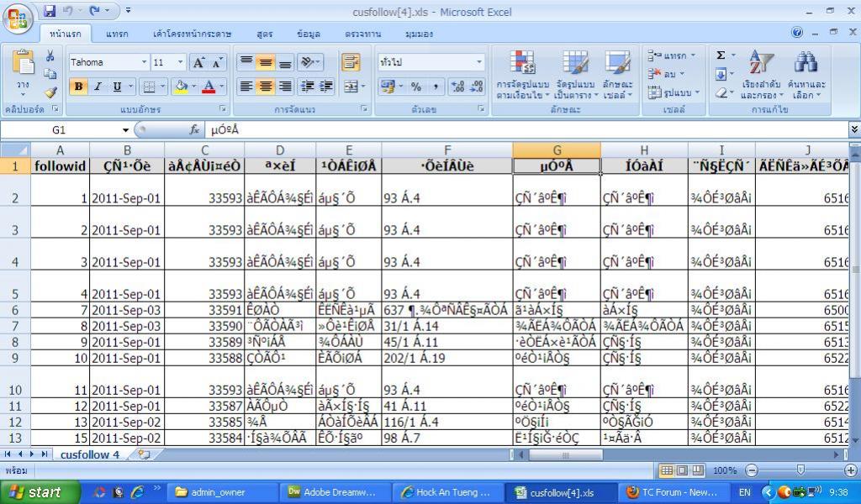Select the cusfollow 4 sheet tab
This screenshot has height=504, width=861.
[x=88, y=454]
